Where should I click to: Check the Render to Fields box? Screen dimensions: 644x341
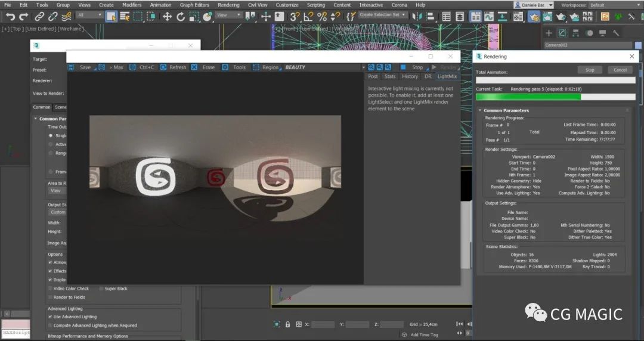(x=50, y=297)
